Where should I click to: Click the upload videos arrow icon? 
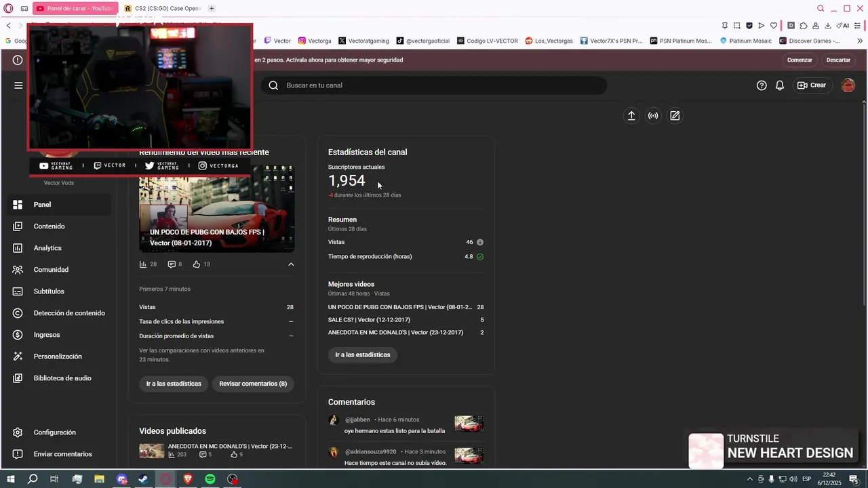click(x=631, y=116)
